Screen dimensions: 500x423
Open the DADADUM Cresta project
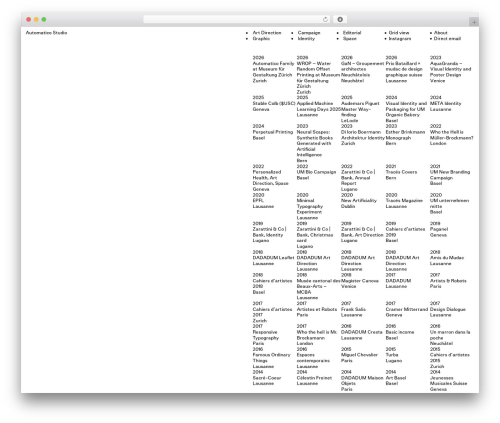pyautogui.click(x=362, y=332)
